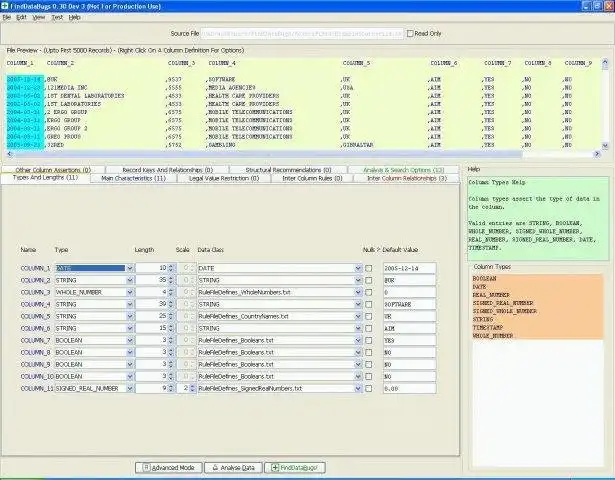615x480 pixels.
Task: Toggle Null checkbox for COLUMN_1
Action: pyautogui.click(x=369, y=268)
